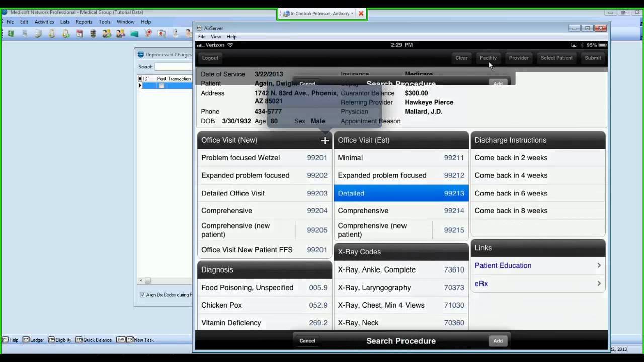Viewport: 644px width, 362px height.
Task: Click the Bluetooth icon on iPad status bar
Action: point(582,45)
